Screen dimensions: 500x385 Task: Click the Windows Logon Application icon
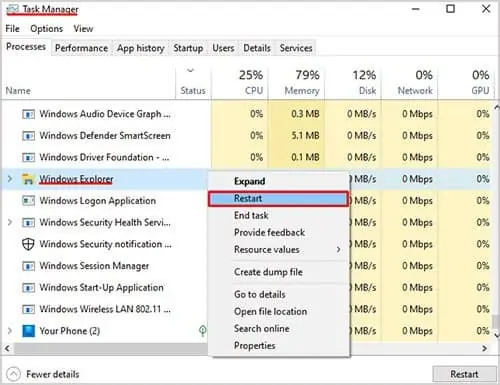point(28,201)
